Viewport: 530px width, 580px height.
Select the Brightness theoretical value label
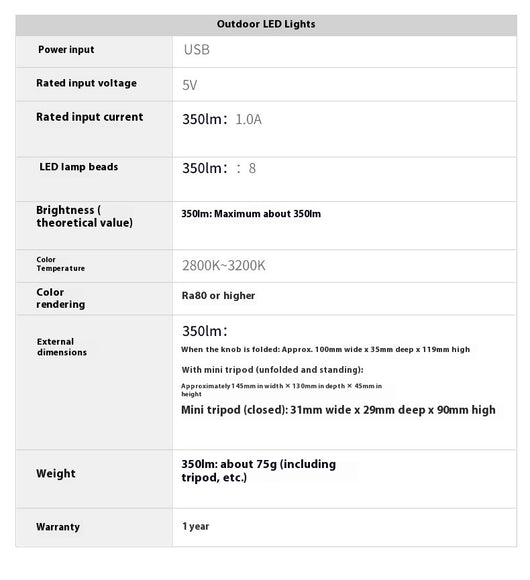84,216
